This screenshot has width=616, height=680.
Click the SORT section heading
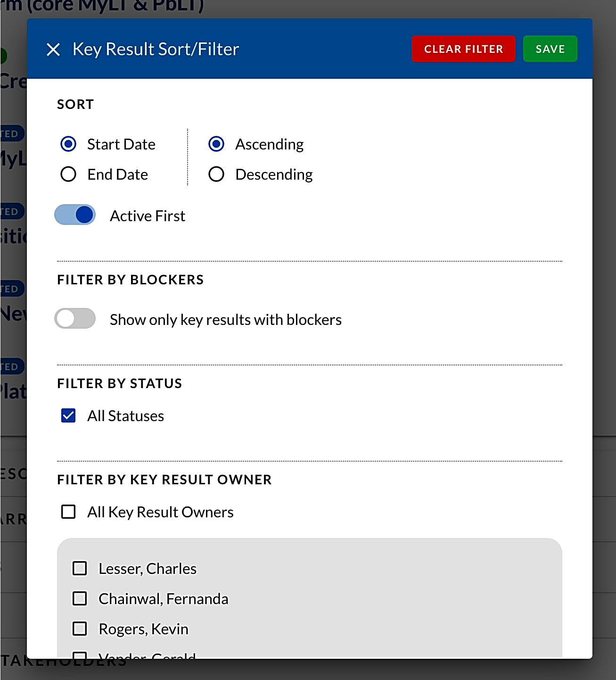(75, 104)
